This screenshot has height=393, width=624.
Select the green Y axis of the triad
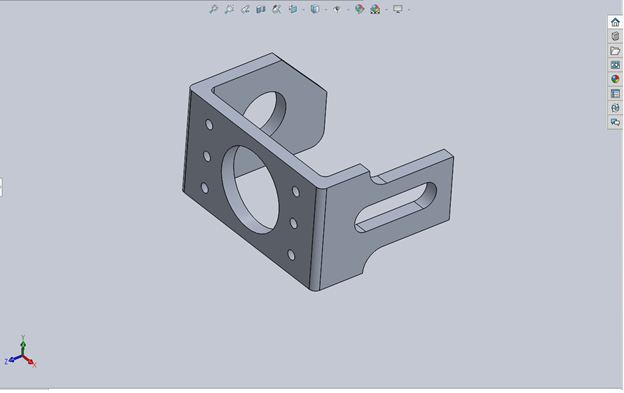coord(23,344)
